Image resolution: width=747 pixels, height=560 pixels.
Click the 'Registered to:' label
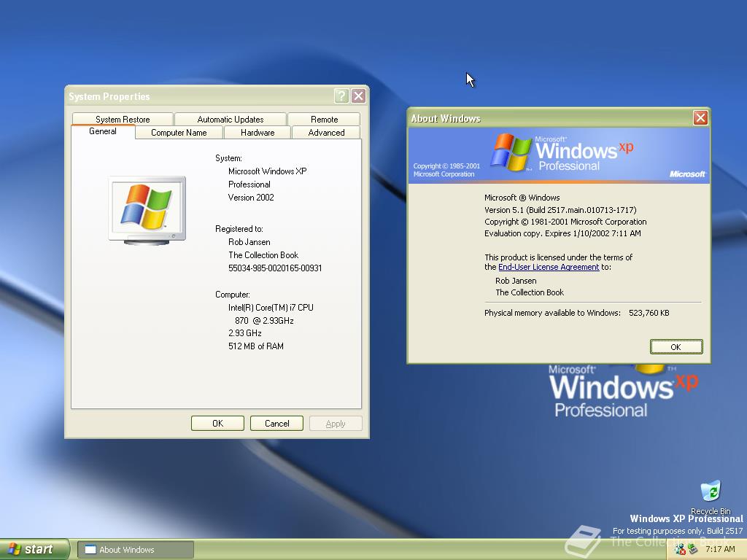click(239, 229)
